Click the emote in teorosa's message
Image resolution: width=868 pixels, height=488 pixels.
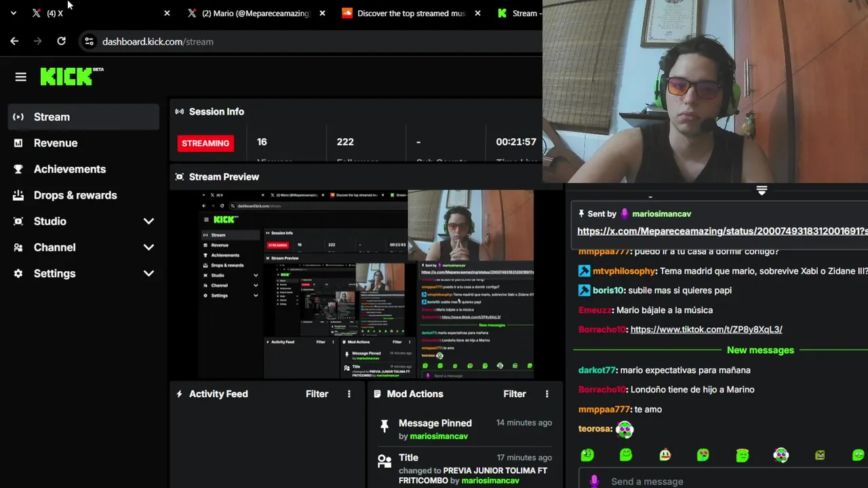[625, 429]
